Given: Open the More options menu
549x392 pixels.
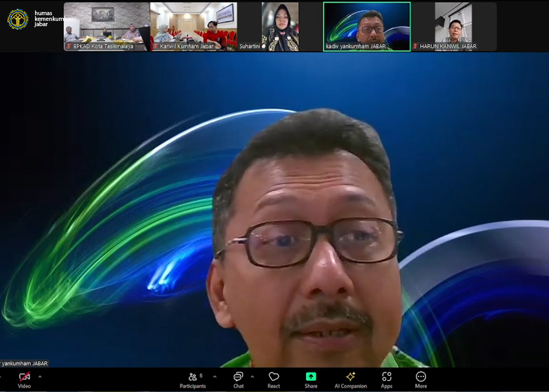Looking at the screenshot, I should point(421,378).
